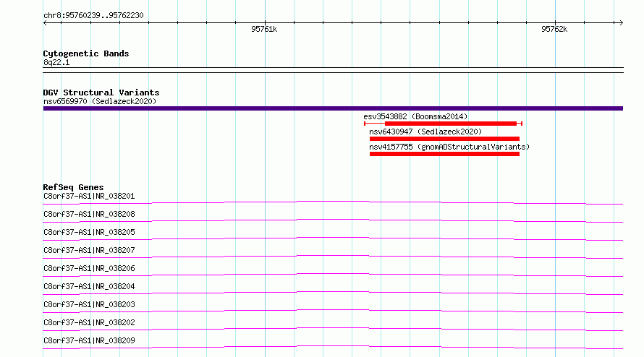Click the right arrow of the ruler
This screenshot has width=644, height=357.
(621, 23)
